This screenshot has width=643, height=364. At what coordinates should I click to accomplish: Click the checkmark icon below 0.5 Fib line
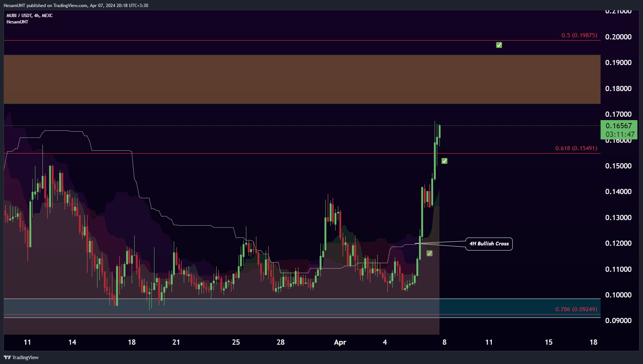pyautogui.click(x=499, y=45)
